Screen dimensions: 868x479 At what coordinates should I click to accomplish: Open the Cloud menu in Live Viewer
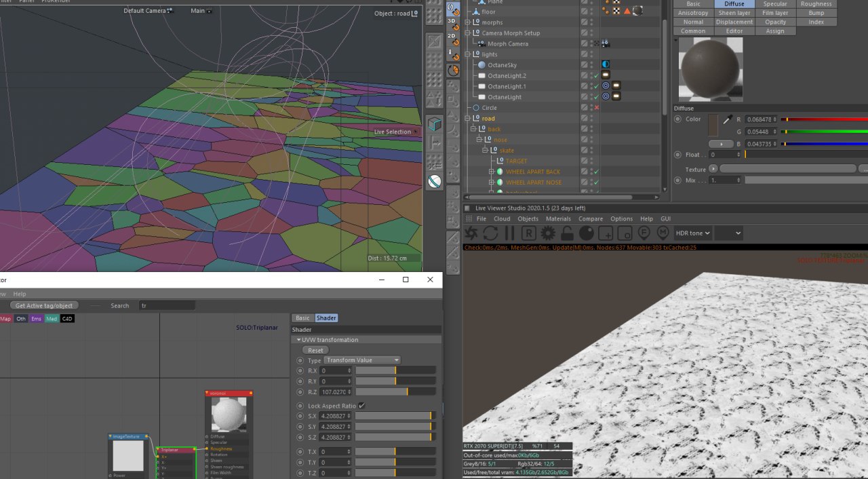click(x=502, y=218)
